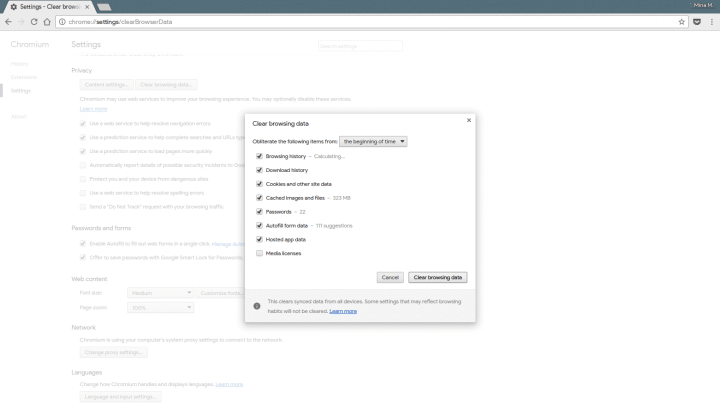Uncheck Browsing history checkbox
This screenshot has height=405, width=720.
[x=259, y=156]
